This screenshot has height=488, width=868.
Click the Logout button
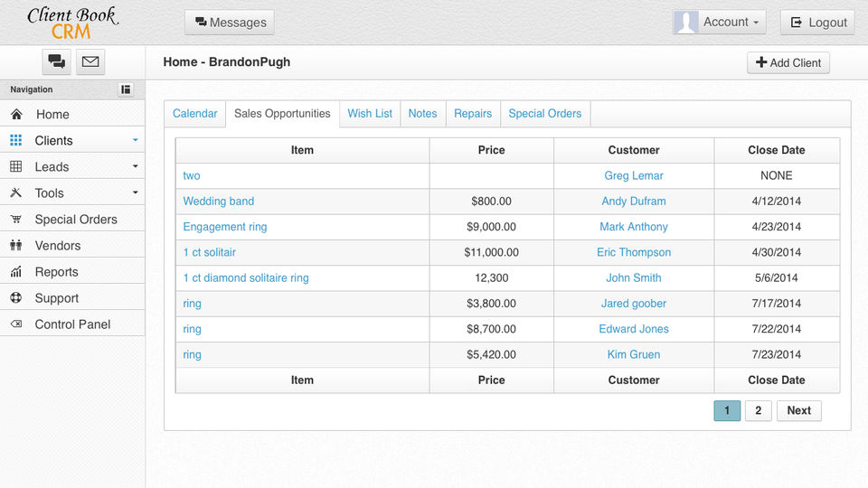coord(817,23)
